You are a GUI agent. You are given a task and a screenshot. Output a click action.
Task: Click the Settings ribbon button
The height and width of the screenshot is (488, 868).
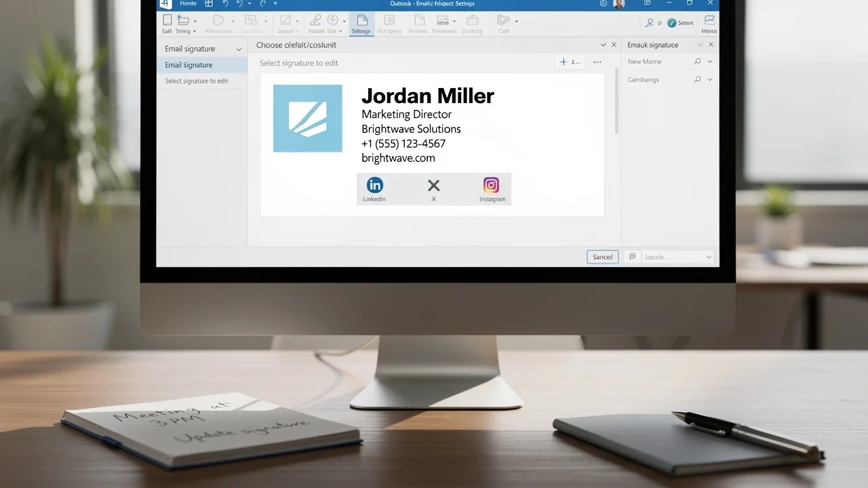tap(361, 24)
